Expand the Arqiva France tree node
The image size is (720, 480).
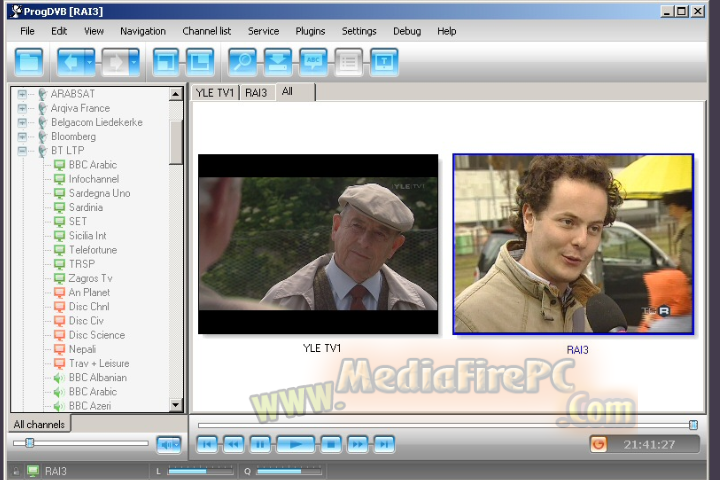tap(22, 108)
